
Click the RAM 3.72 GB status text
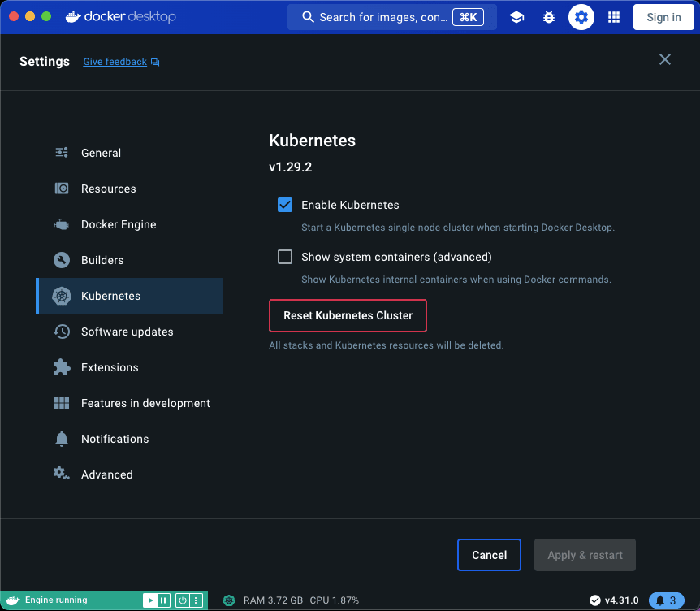(x=273, y=600)
